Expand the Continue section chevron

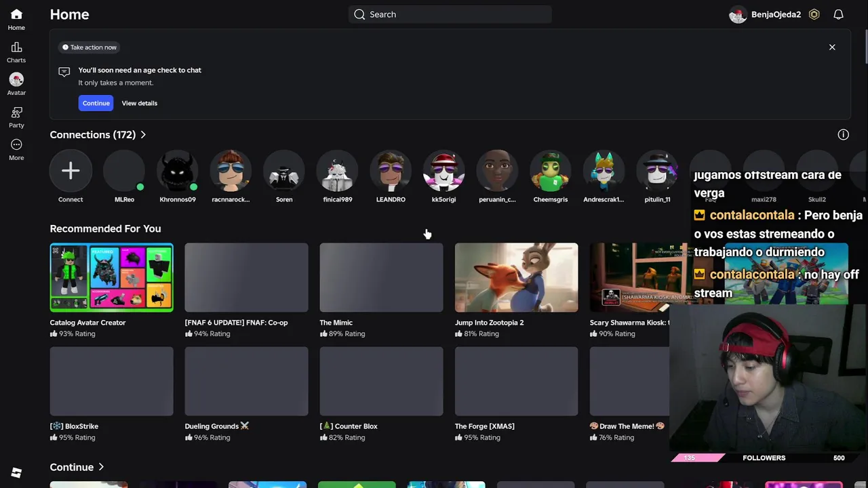(x=101, y=467)
